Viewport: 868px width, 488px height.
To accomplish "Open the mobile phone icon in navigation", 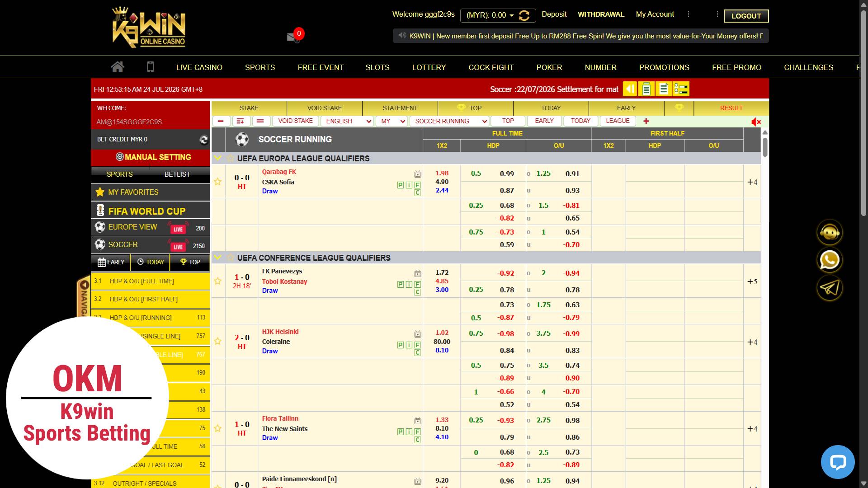I will (151, 67).
